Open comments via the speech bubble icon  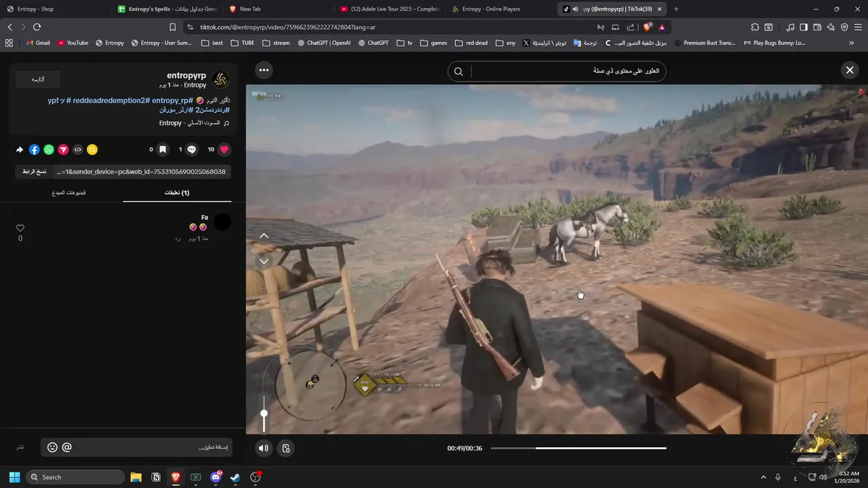(191, 150)
